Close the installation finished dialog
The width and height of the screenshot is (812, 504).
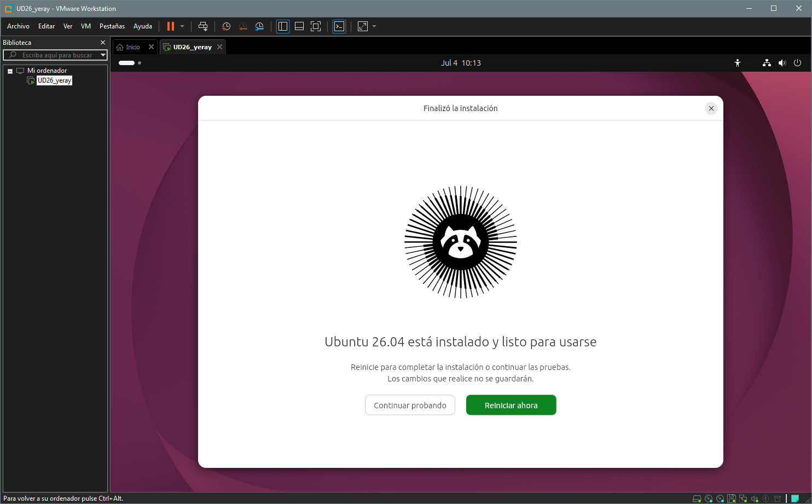711,108
